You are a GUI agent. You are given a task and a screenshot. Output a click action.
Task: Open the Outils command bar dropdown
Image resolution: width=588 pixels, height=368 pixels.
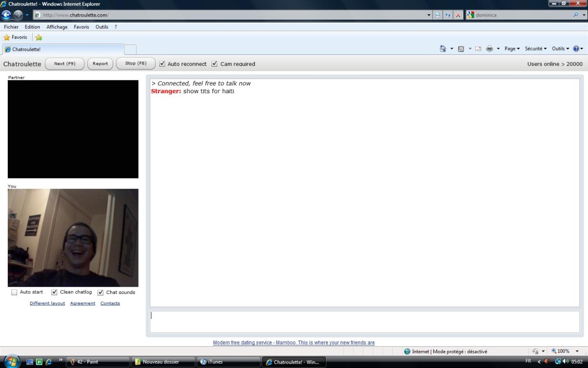pyautogui.click(x=561, y=49)
